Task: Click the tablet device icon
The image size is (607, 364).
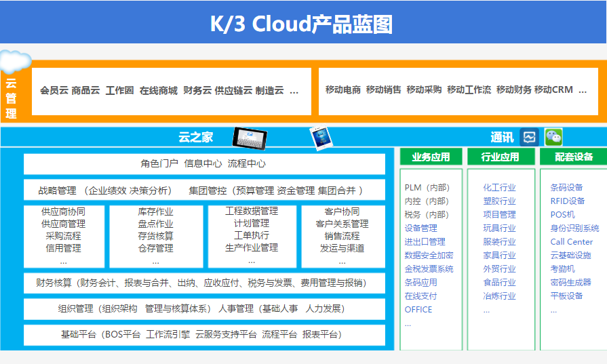Action: tap(250, 138)
